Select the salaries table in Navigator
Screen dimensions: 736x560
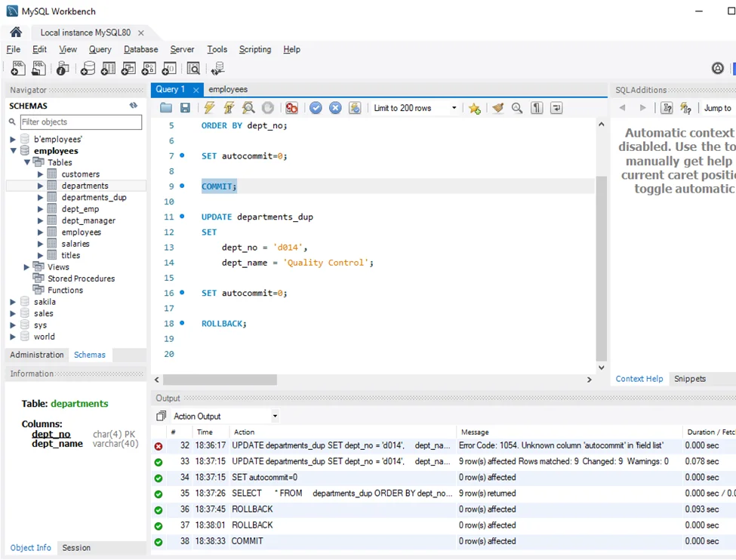75,244
